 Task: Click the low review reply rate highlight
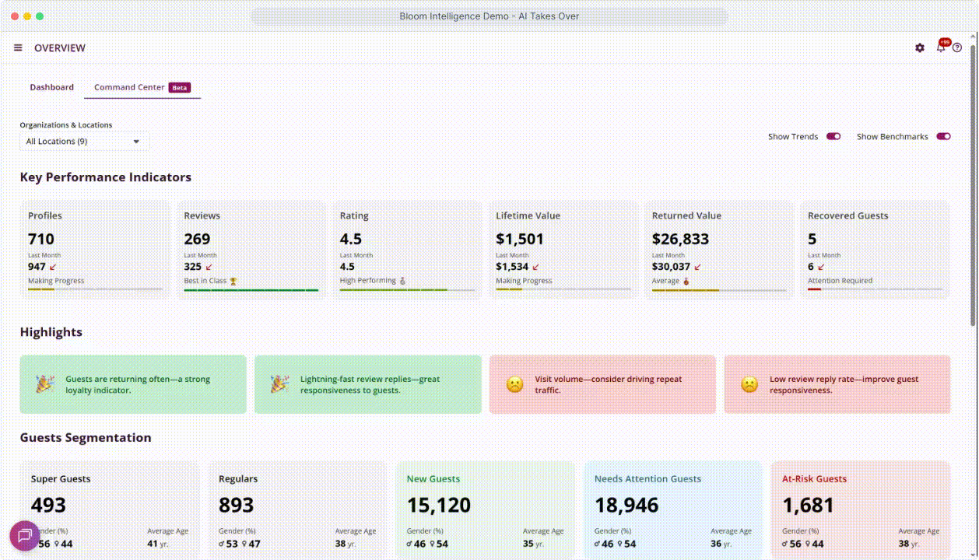click(837, 384)
